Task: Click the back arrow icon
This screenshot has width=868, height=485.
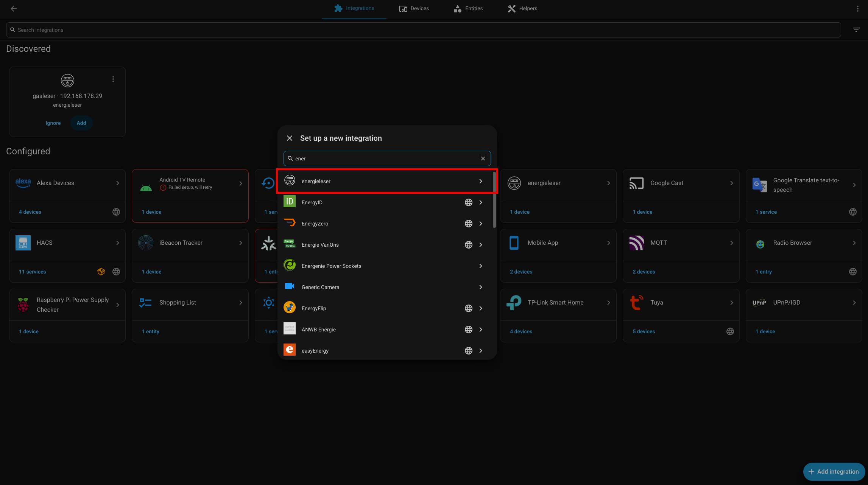Action: (x=14, y=8)
